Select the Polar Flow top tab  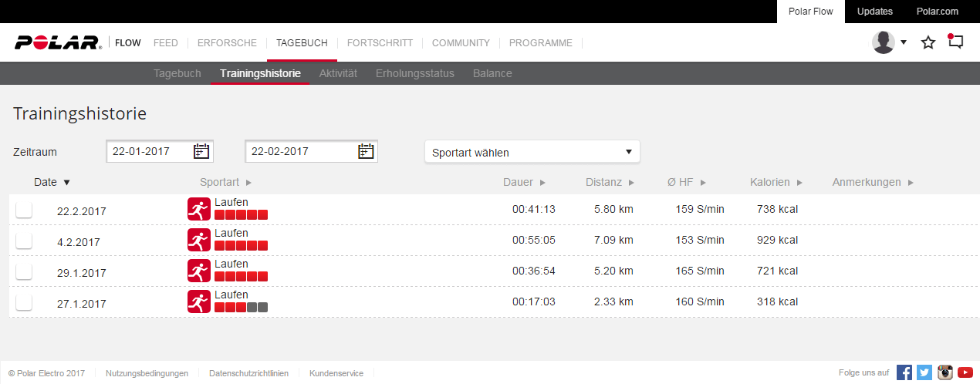tap(810, 12)
